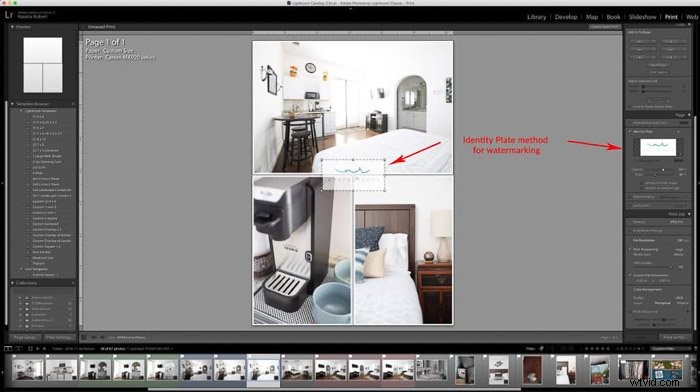Screen dimensions: 700x392
Task: Click the Identity Plate preview box in panel
Action: tap(658, 147)
